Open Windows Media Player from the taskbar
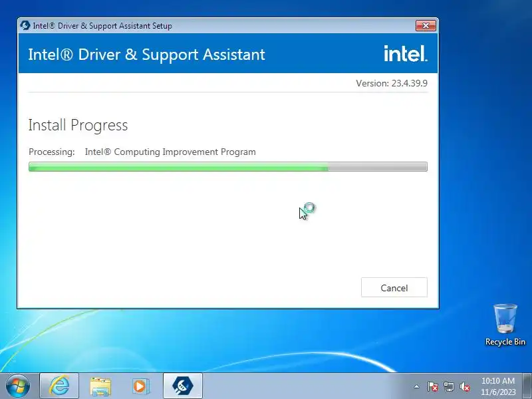 [x=140, y=386]
